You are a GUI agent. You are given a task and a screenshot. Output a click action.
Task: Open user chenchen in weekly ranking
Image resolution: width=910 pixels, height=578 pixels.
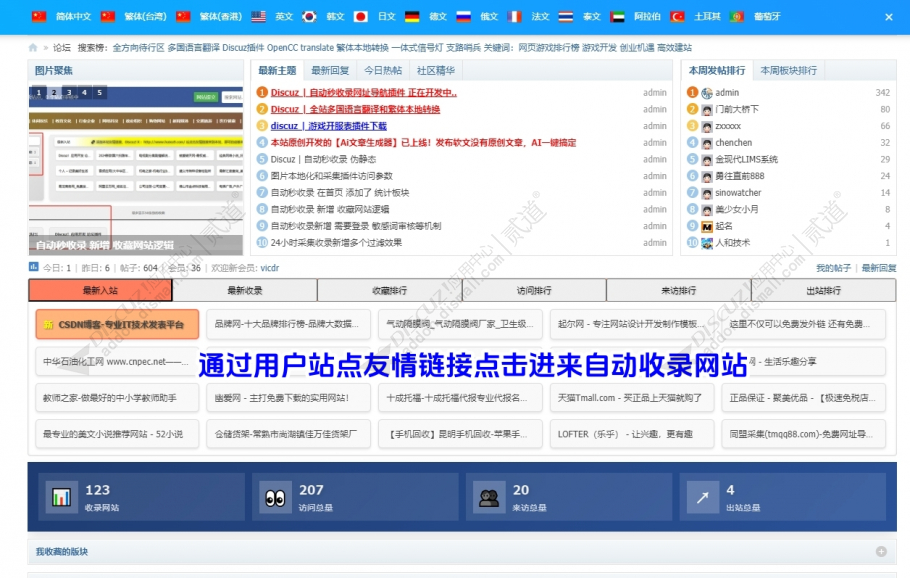(x=734, y=143)
